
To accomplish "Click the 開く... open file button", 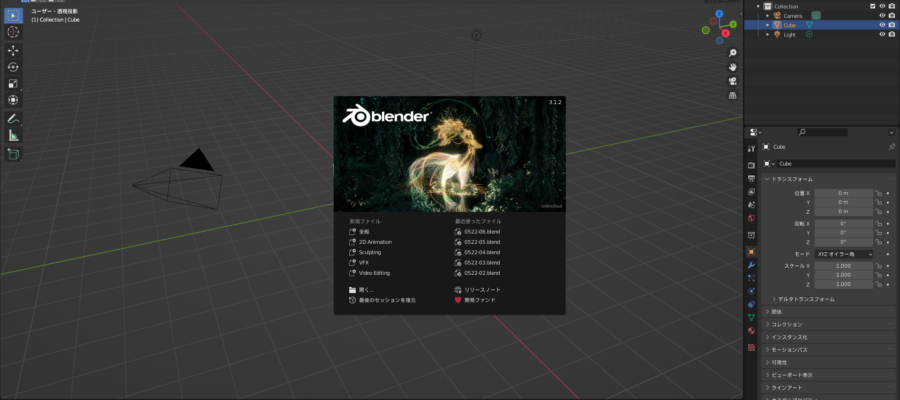I will click(361, 290).
